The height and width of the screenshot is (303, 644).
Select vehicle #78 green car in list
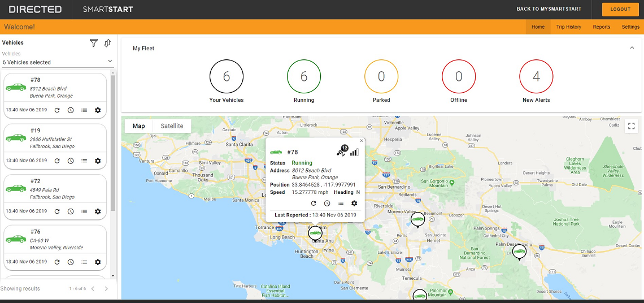[x=16, y=87]
